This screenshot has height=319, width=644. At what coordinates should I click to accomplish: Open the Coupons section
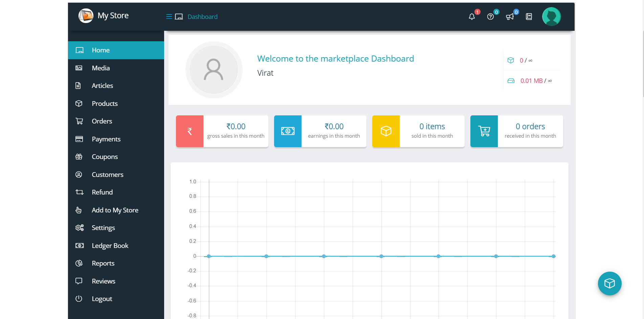click(x=105, y=157)
